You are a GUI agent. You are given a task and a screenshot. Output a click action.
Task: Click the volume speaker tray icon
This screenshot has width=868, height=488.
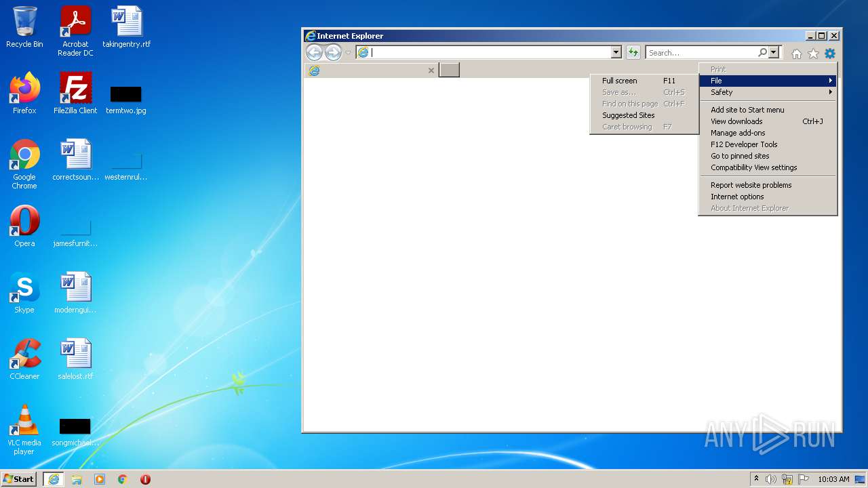tap(771, 479)
